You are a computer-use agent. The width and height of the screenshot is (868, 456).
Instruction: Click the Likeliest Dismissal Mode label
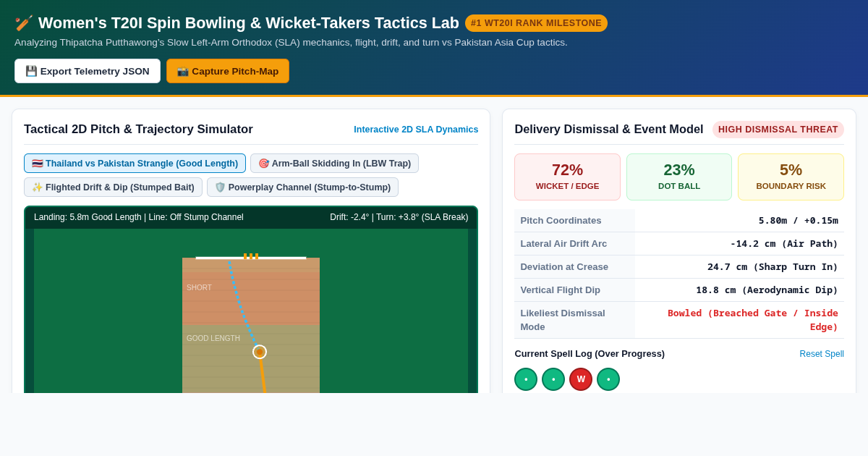click(563, 320)
